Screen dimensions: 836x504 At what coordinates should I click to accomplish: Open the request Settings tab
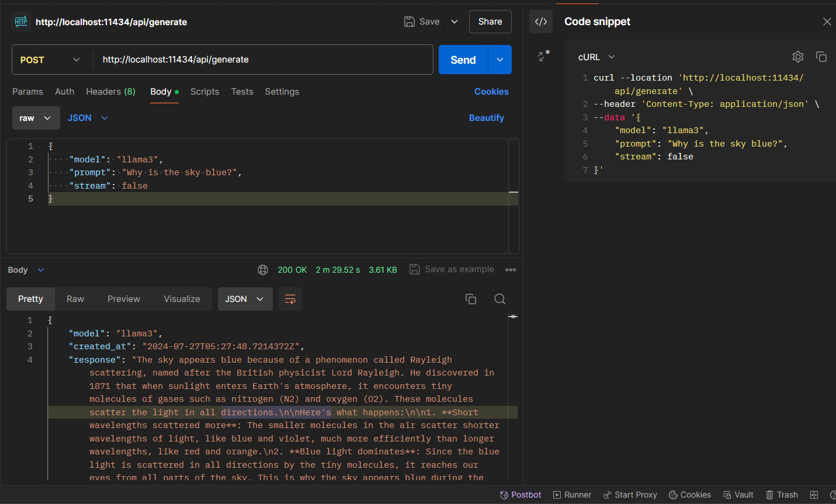coord(282,92)
